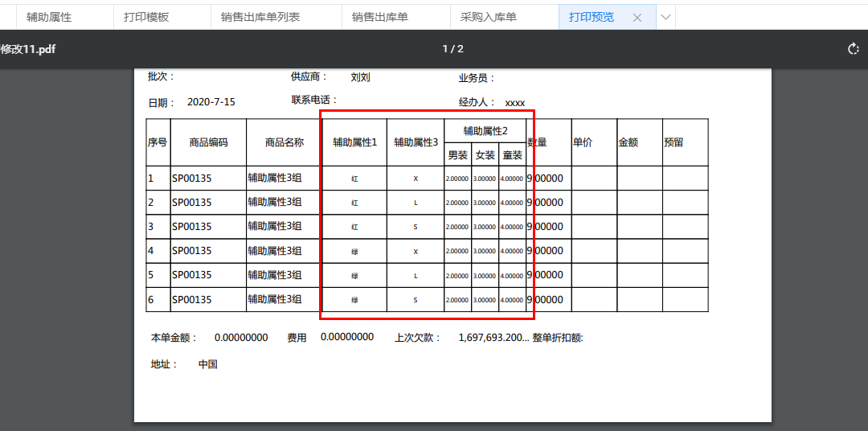Open the 销售出库单 tab
The height and width of the screenshot is (431, 868).
tap(379, 17)
